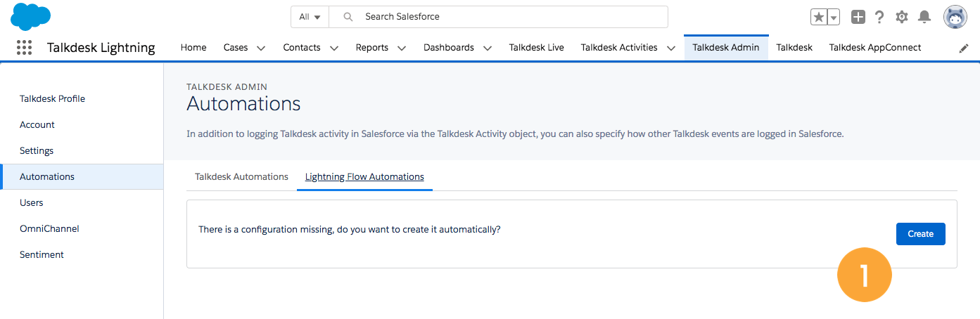The image size is (980, 319).
Task: Click the pencil icon to edit navigation
Action: (964, 48)
